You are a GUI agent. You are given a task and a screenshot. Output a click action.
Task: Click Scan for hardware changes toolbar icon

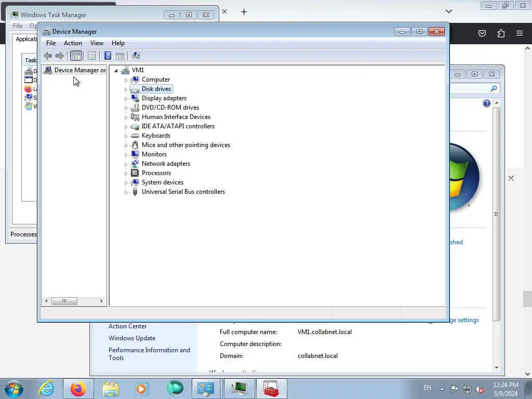136,56
